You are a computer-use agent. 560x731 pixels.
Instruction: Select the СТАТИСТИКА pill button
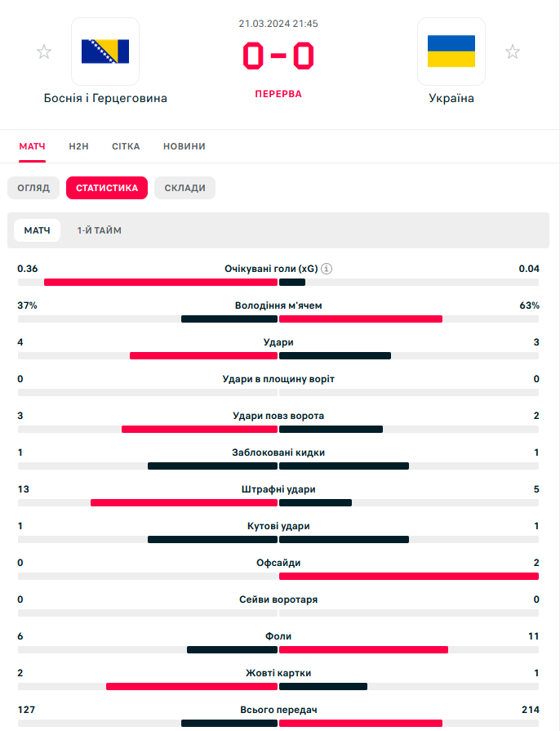pos(107,188)
